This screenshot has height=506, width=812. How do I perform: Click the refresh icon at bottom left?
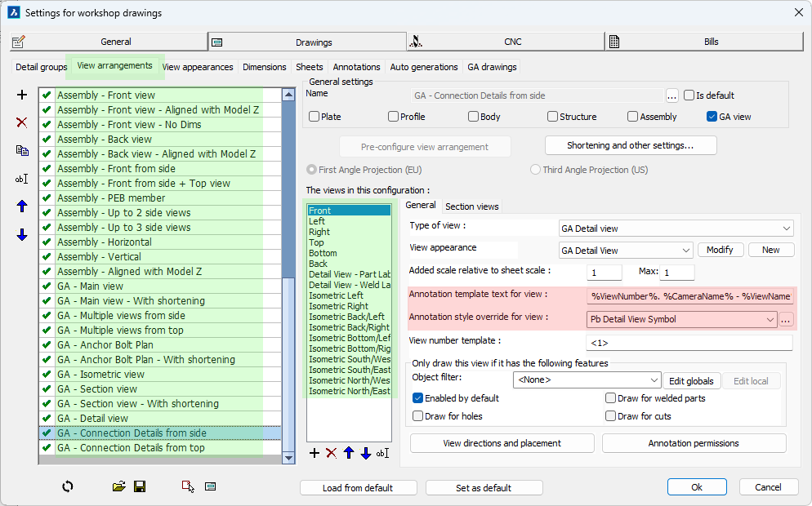click(x=67, y=486)
